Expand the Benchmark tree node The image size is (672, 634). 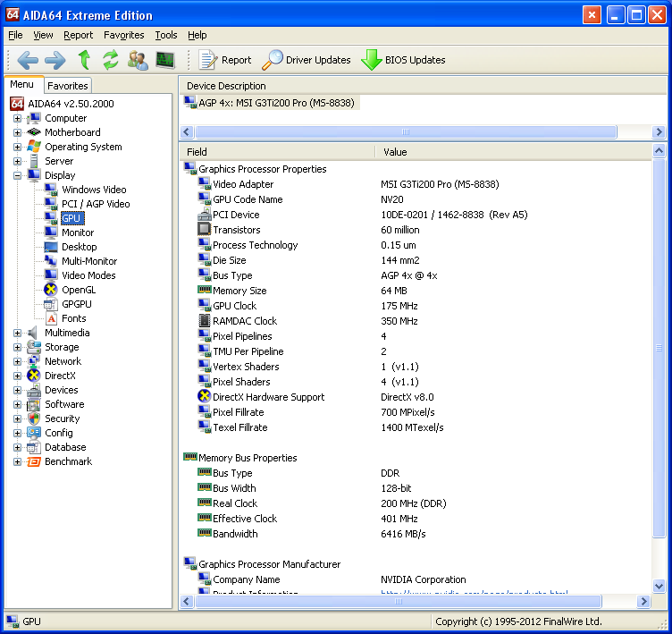coord(17,461)
